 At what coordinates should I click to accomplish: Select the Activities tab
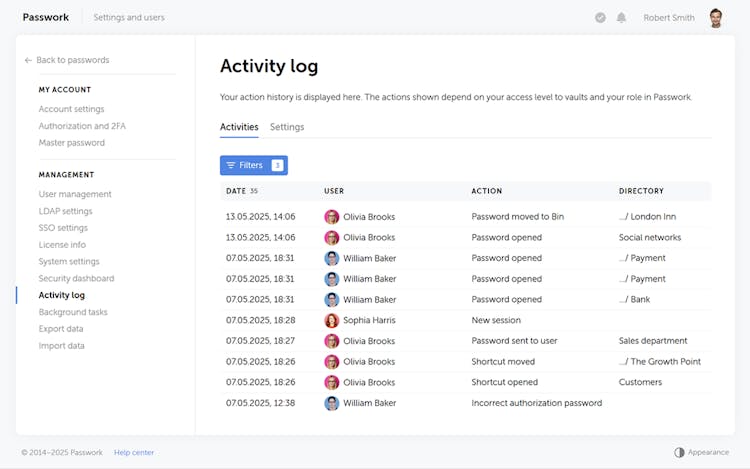(x=239, y=127)
